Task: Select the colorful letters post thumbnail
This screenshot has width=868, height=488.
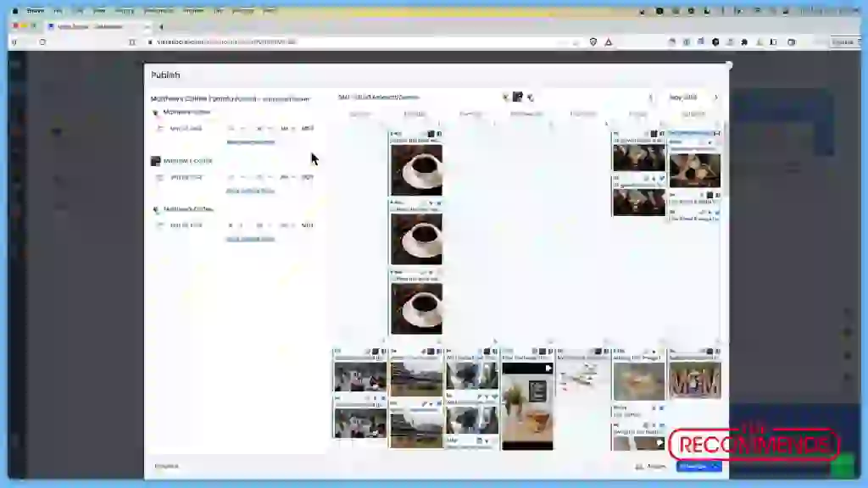Action: click(695, 380)
